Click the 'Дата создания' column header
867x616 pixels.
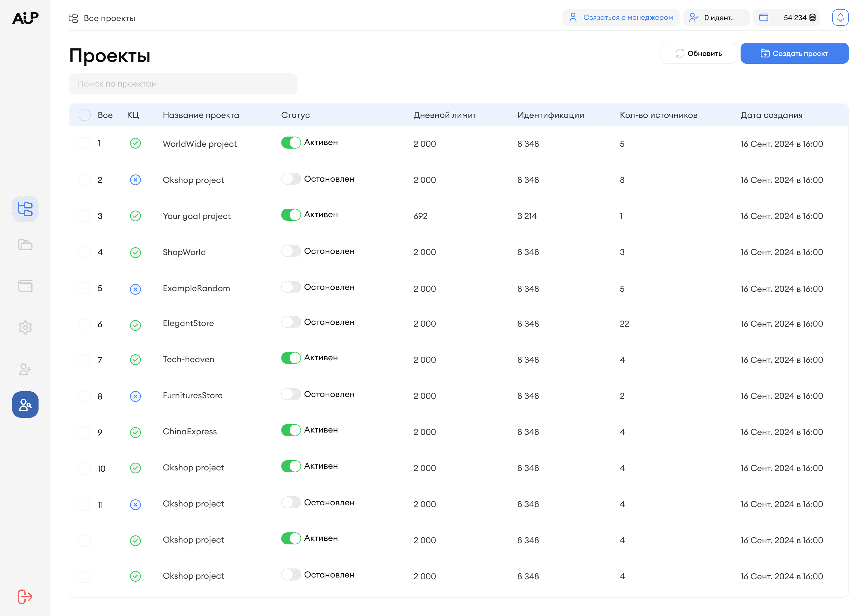coord(771,115)
